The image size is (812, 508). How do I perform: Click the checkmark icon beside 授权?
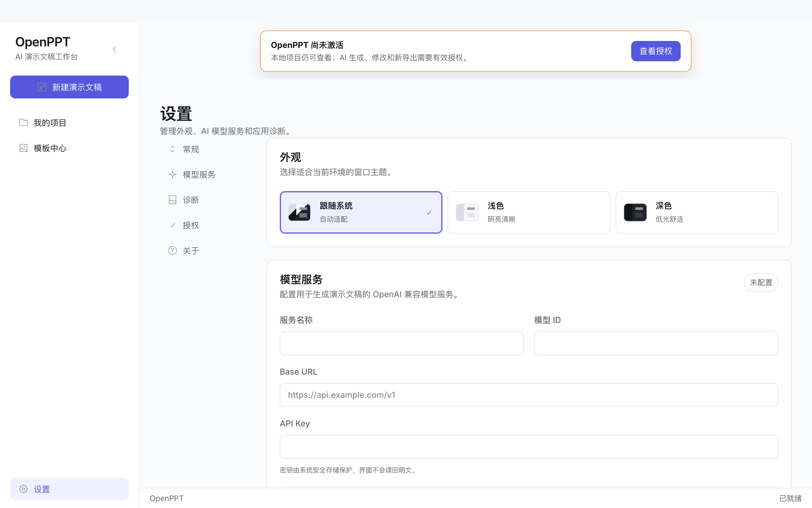pos(173,225)
